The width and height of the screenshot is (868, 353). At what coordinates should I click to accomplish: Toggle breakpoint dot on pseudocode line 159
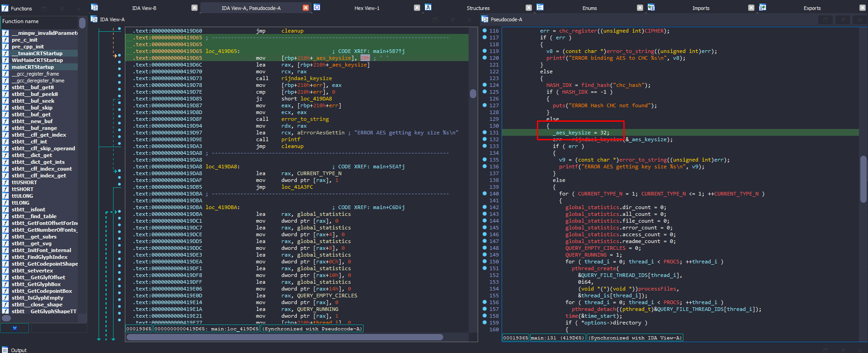tap(484, 323)
